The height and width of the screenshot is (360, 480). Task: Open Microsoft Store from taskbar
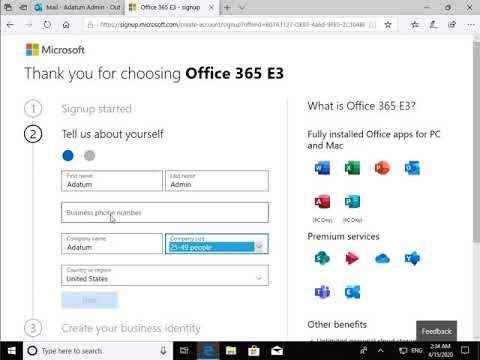[x=254, y=351]
